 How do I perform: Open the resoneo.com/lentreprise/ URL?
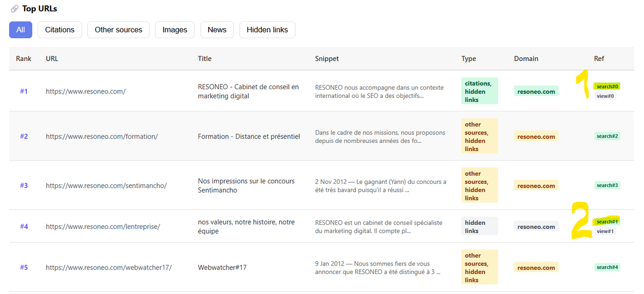[x=103, y=227]
